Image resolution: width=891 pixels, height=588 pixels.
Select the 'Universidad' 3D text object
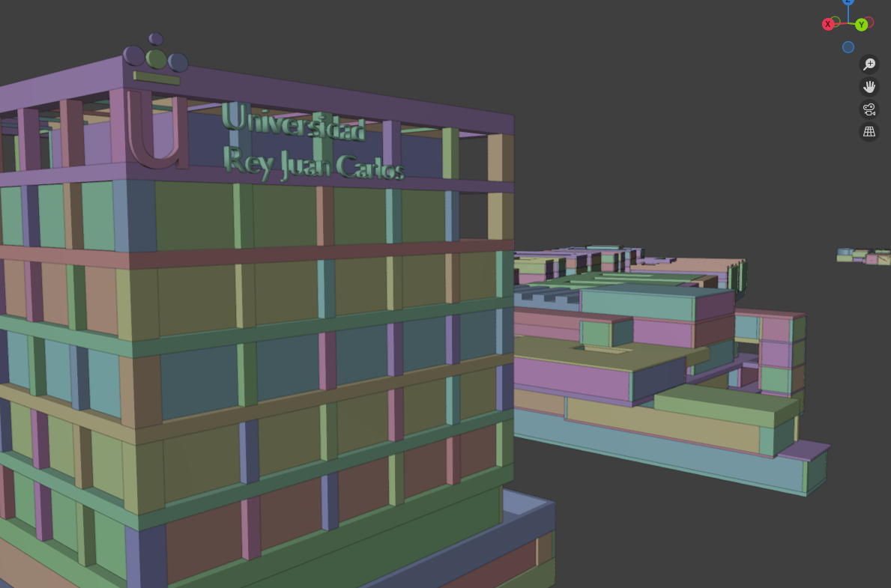[x=294, y=122]
